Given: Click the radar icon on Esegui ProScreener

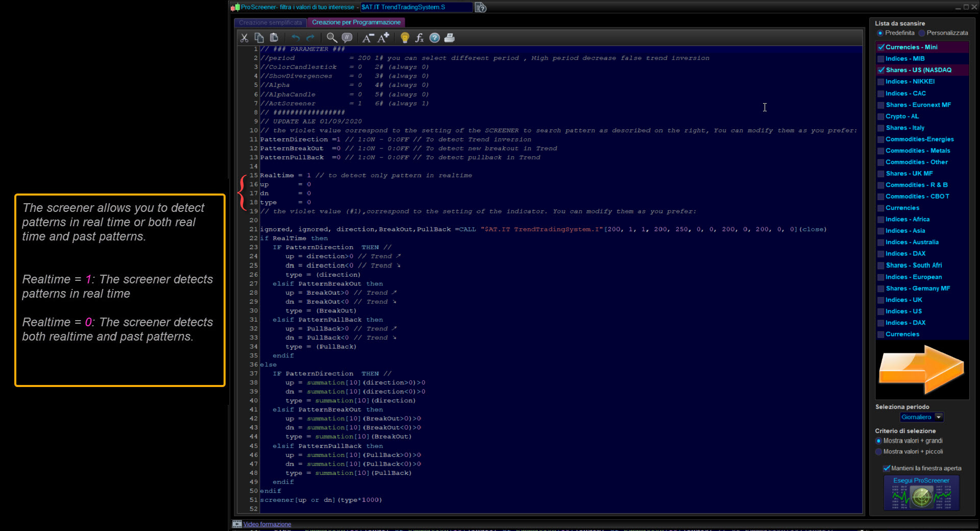Looking at the screenshot, I should 921,497.
